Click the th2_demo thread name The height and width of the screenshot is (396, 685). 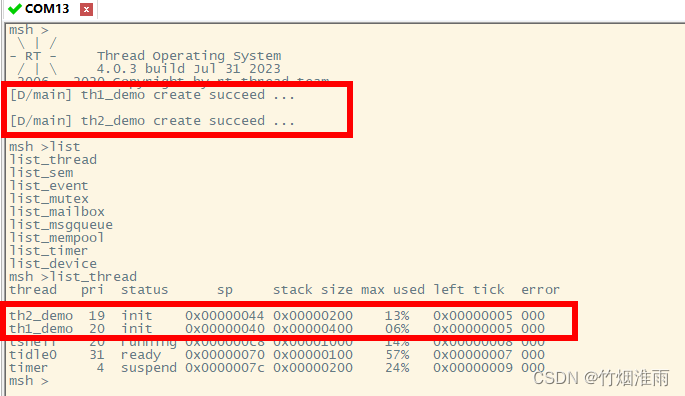41,316
